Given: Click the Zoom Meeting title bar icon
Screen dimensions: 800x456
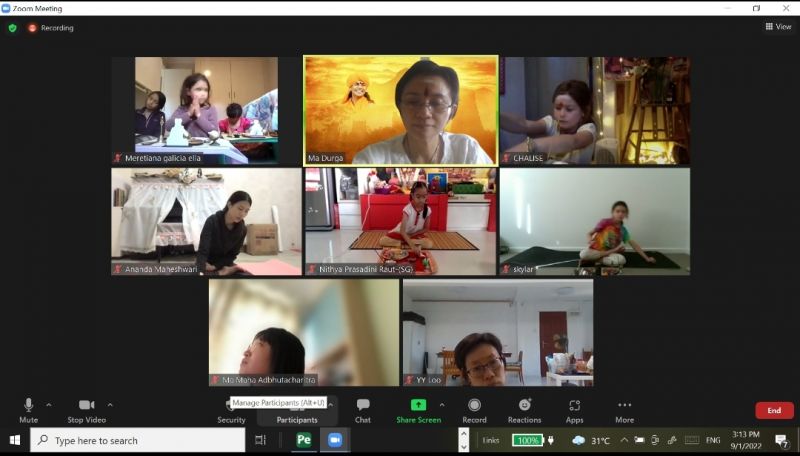Looking at the screenshot, I should [x=6, y=8].
